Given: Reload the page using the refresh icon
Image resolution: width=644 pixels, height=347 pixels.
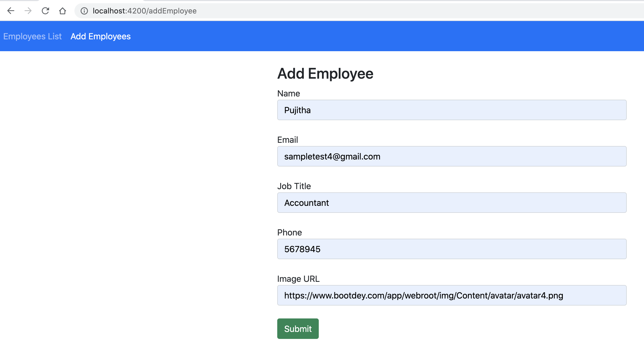Looking at the screenshot, I should [45, 11].
